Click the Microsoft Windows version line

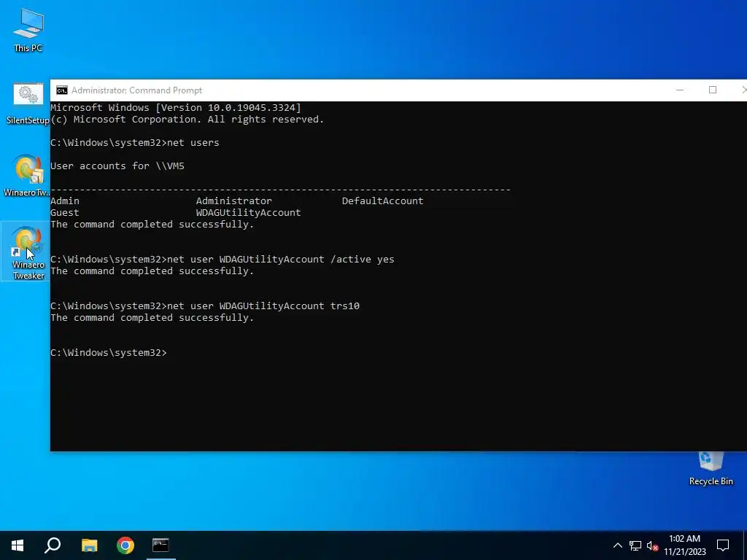(x=176, y=108)
